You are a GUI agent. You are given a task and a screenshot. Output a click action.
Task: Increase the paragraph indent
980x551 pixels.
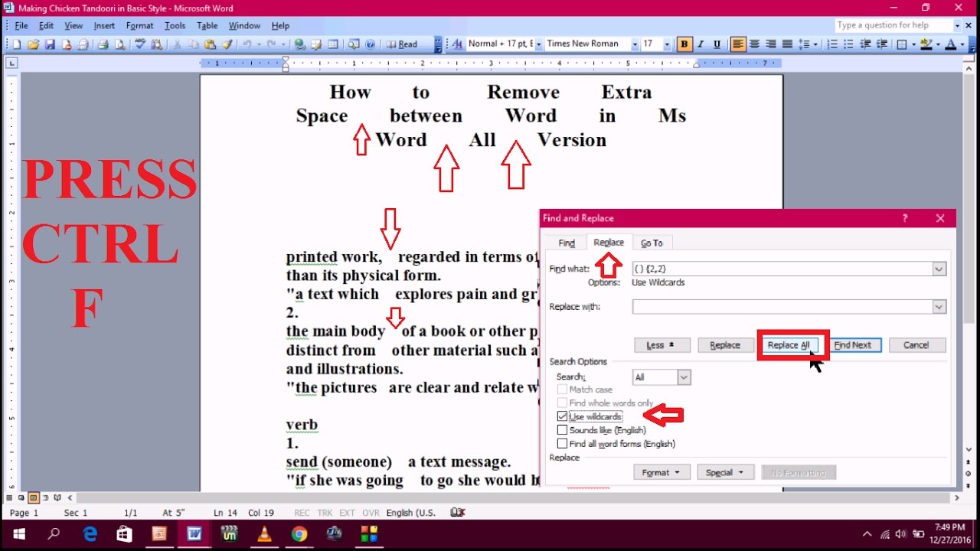pos(881,44)
